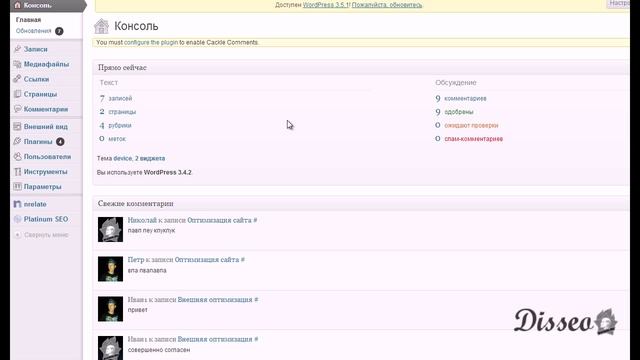
Task: Click Внешняя оптимизация link above привет comment
Action: tap(215, 300)
